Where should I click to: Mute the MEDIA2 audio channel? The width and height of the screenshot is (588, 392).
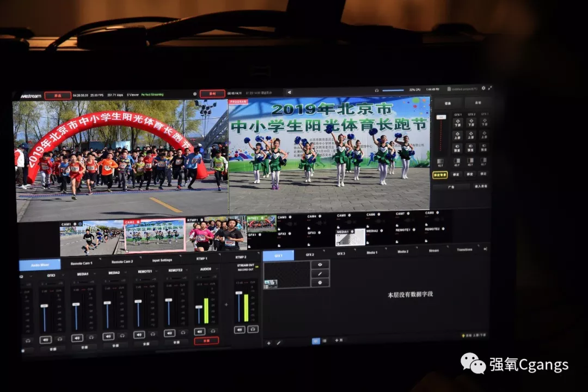click(x=108, y=336)
